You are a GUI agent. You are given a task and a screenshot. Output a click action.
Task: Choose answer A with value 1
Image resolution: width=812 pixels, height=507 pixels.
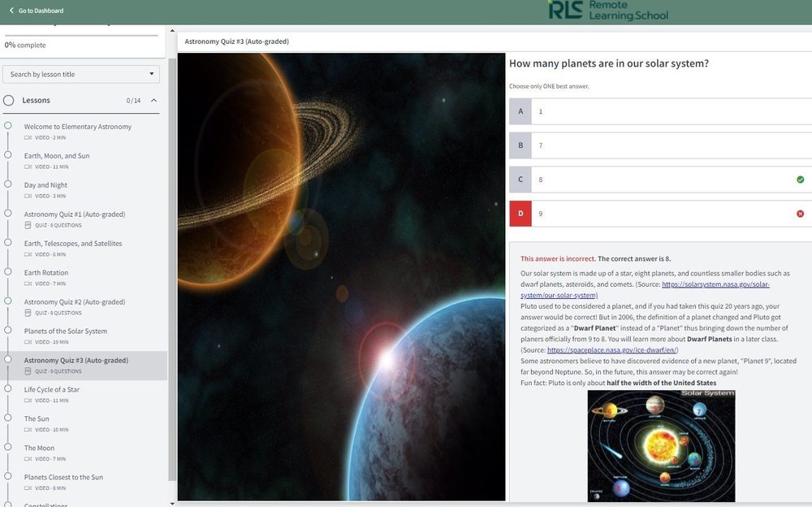(x=660, y=111)
